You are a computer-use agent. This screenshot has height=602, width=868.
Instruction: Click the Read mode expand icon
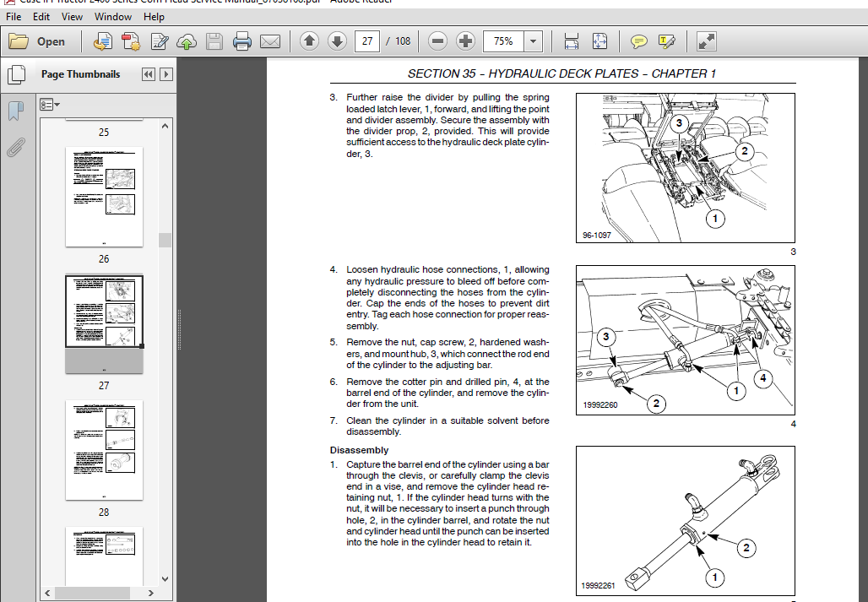click(x=707, y=41)
